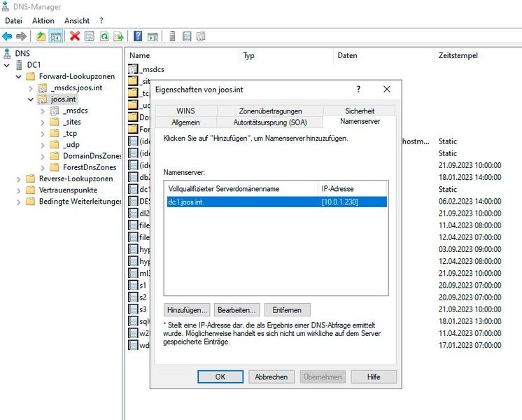The image size is (522, 420).
Task: Click the Hilfe button
Action: coord(374,377)
